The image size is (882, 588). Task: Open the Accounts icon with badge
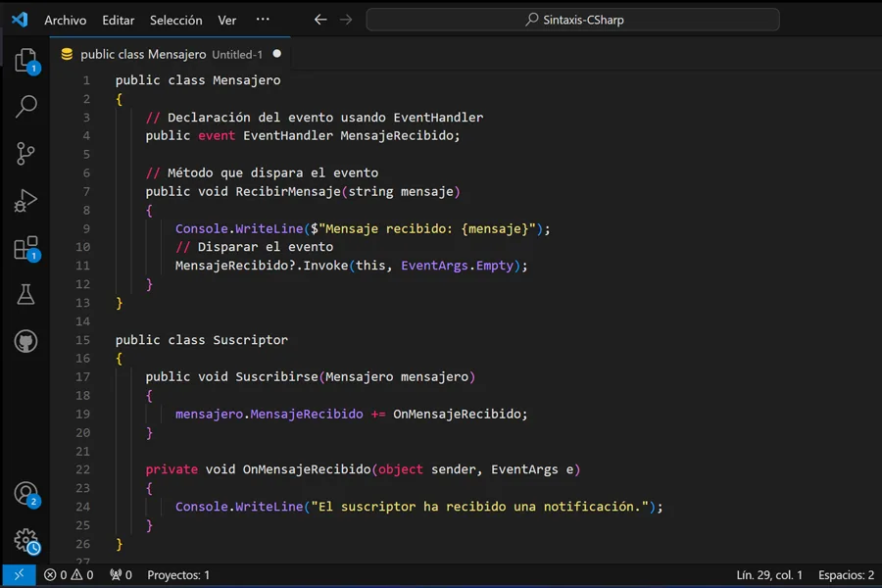tap(25, 495)
